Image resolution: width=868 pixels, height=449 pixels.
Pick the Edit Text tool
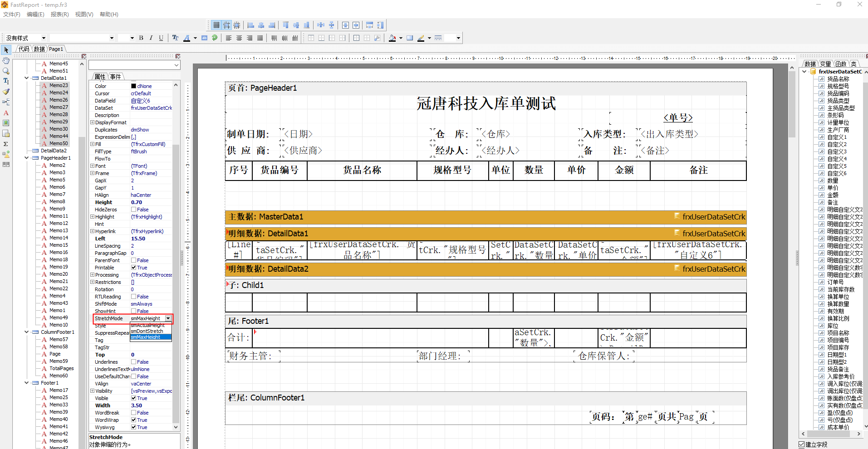click(x=6, y=81)
